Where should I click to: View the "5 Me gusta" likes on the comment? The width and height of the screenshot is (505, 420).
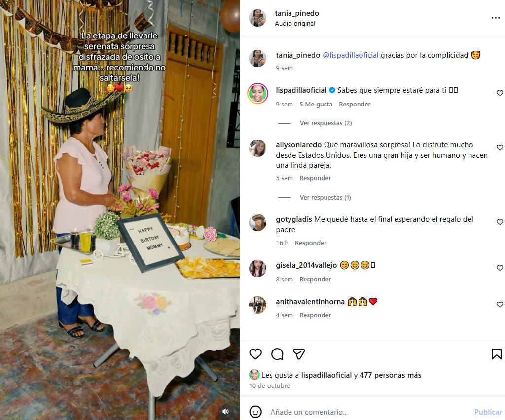pyautogui.click(x=316, y=105)
